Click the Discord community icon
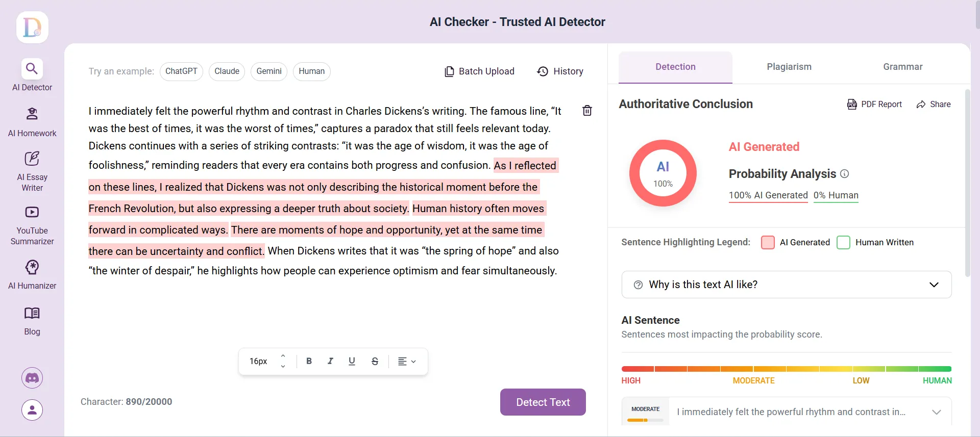The height and width of the screenshot is (437, 980). coord(32,378)
